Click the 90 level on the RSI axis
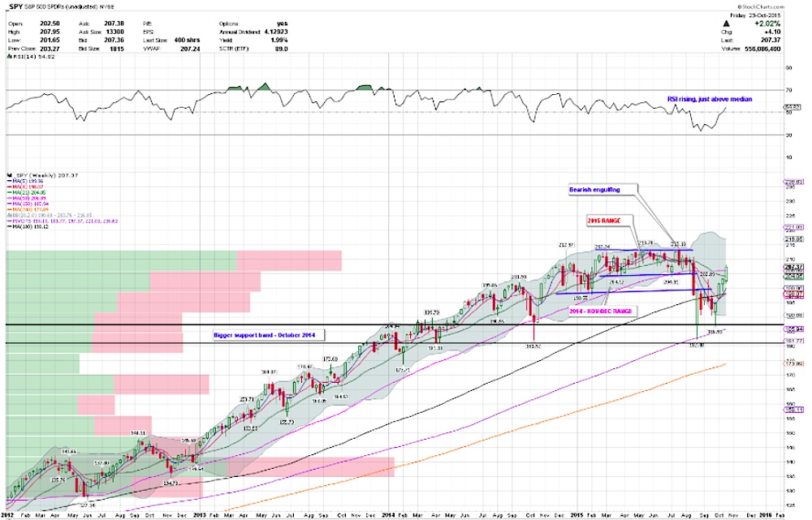The width and height of the screenshot is (812, 520). click(x=788, y=68)
